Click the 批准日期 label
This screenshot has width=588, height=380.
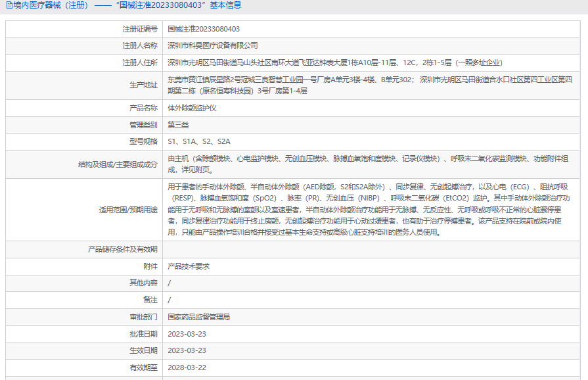(x=144, y=334)
